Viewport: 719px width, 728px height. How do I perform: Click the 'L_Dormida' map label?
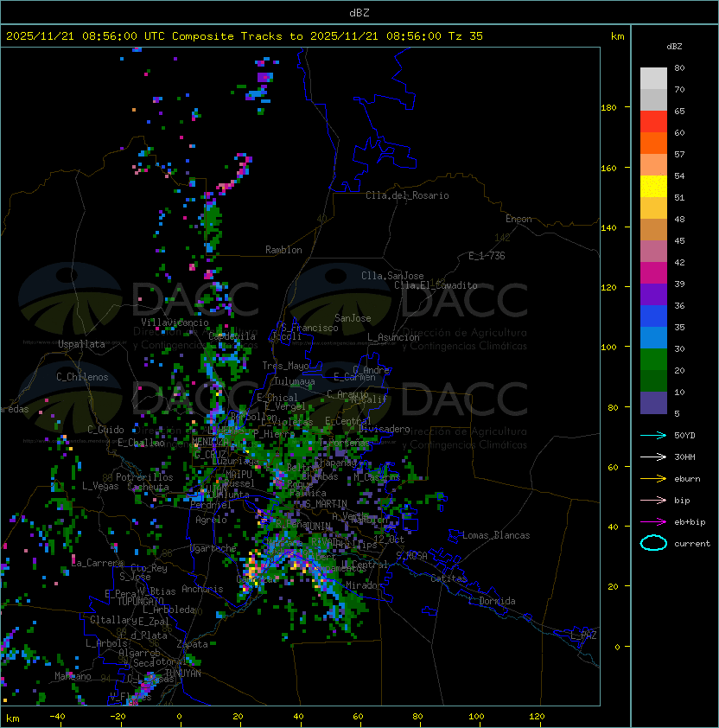point(492,601)
